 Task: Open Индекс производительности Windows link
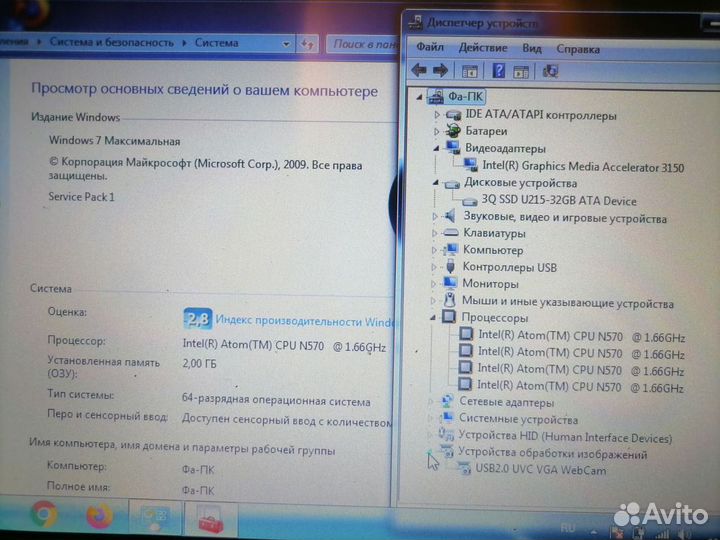tap(305, 321)
